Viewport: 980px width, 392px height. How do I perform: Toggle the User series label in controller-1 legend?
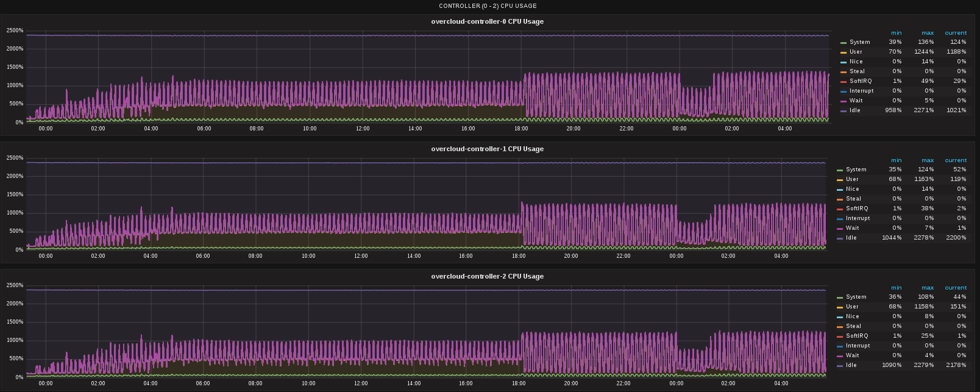coord(852,179)
